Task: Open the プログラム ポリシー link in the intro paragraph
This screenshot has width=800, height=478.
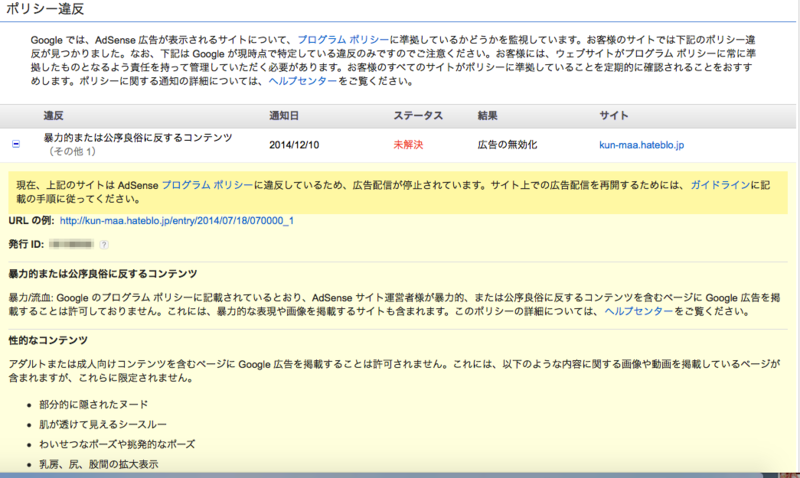Action: click(x=343, y=40)
